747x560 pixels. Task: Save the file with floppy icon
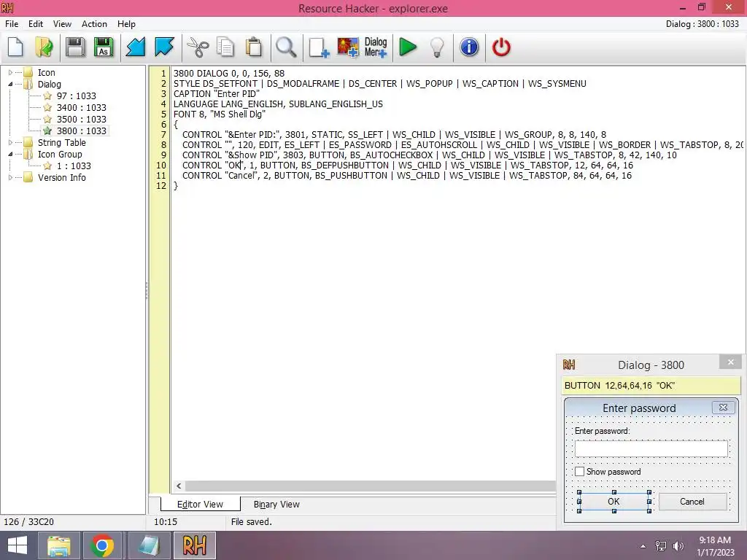(75, 47)
